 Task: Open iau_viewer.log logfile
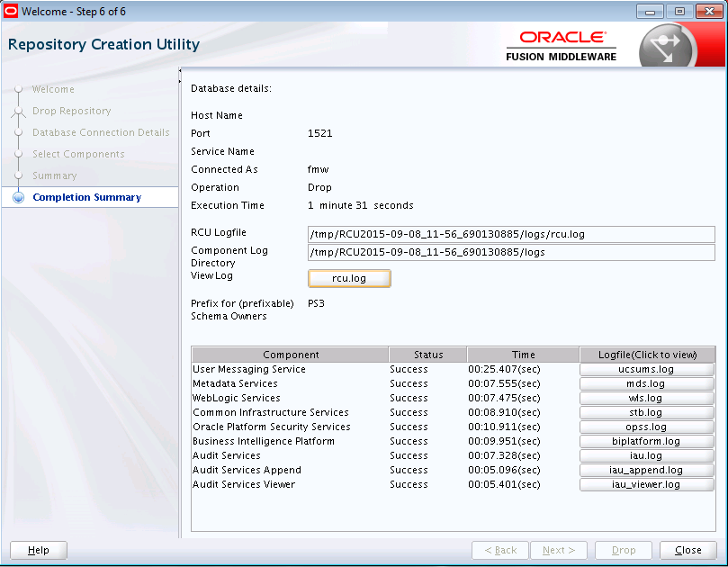(x=646, y=484)
